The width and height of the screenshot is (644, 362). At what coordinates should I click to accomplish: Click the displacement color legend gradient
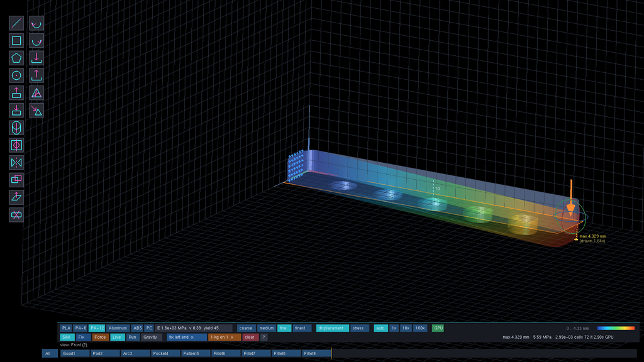click(x=616, y=328)
